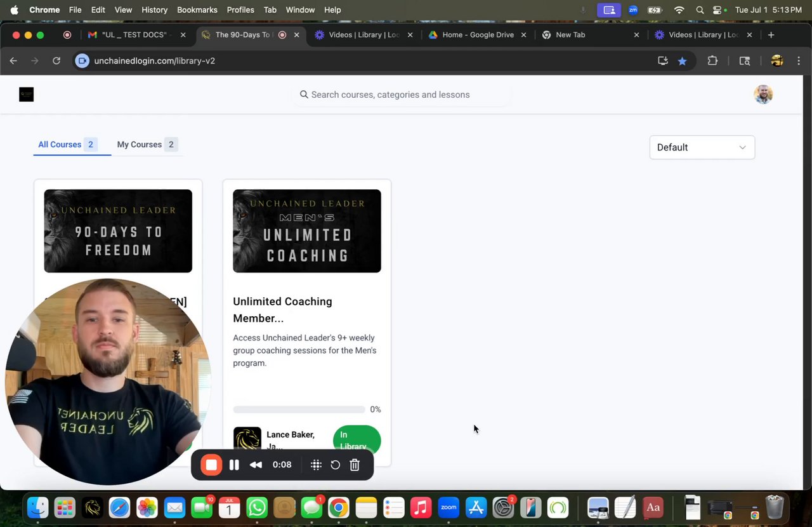Click the circular webcam bubble

tap(108, 382)
